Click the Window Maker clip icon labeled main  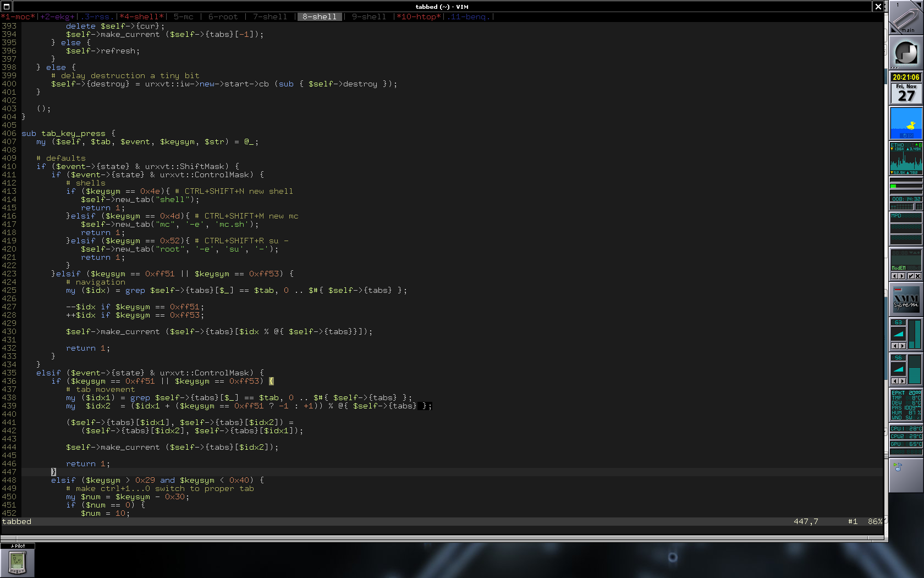[906, 18]
